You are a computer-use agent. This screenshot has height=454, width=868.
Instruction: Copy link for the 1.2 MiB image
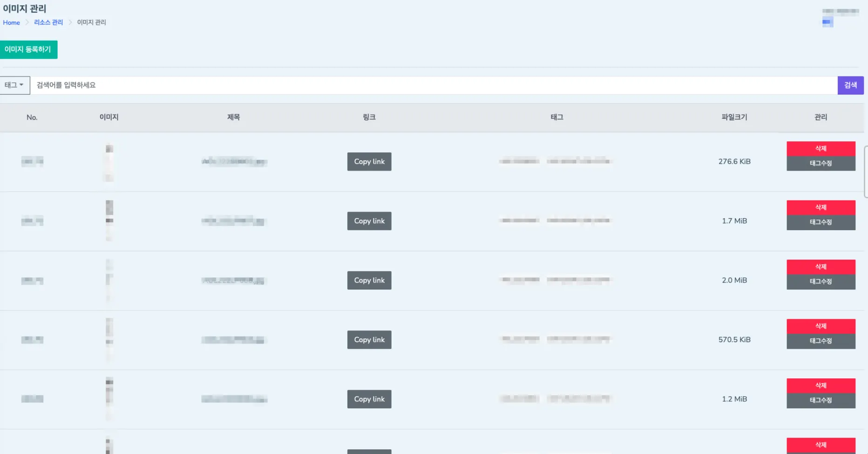(369, 399)
